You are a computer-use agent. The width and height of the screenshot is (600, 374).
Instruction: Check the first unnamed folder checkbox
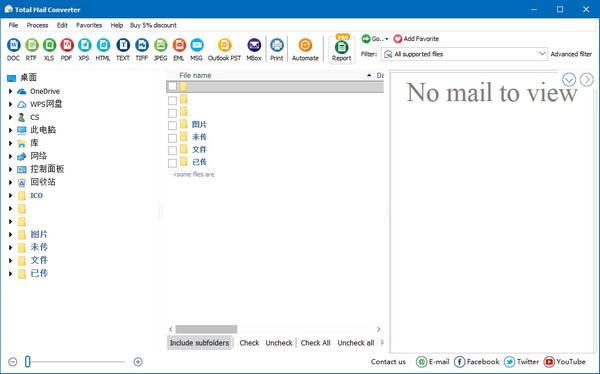pos(173,86)
